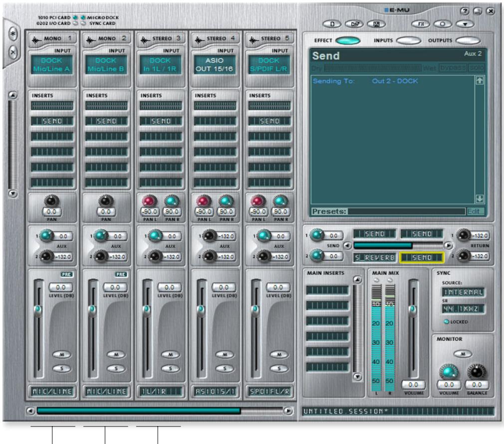Click the effect list down arrow icon
504x444 pixels.
tap(479, 199)
